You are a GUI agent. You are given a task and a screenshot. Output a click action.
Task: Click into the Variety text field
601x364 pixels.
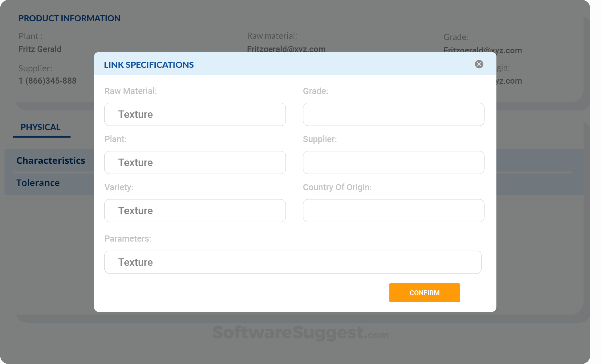[x=195, y=211]
